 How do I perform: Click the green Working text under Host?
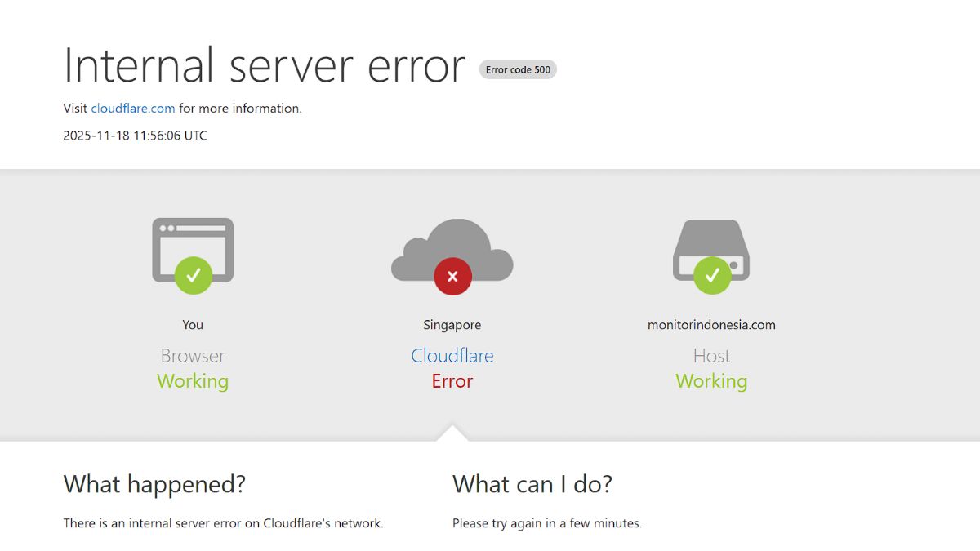(x=711, y=381)
